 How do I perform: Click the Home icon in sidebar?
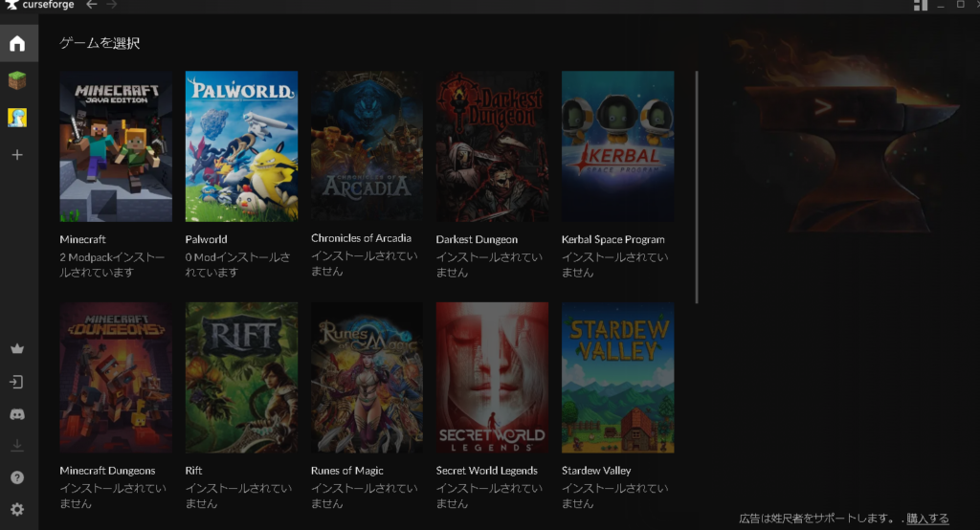(x=17, y=44)
